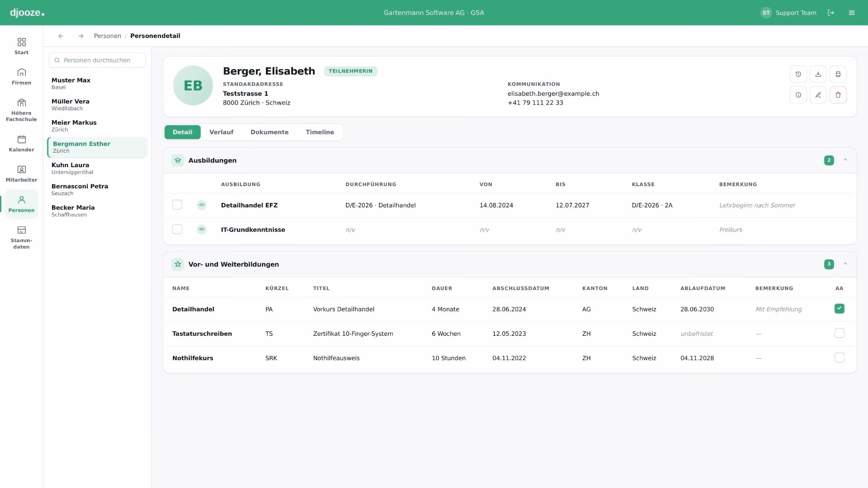The width and height of the screenshot is (868, 488).
Task: Edit person with the pencil icon
Action: (x=818, y=95)
